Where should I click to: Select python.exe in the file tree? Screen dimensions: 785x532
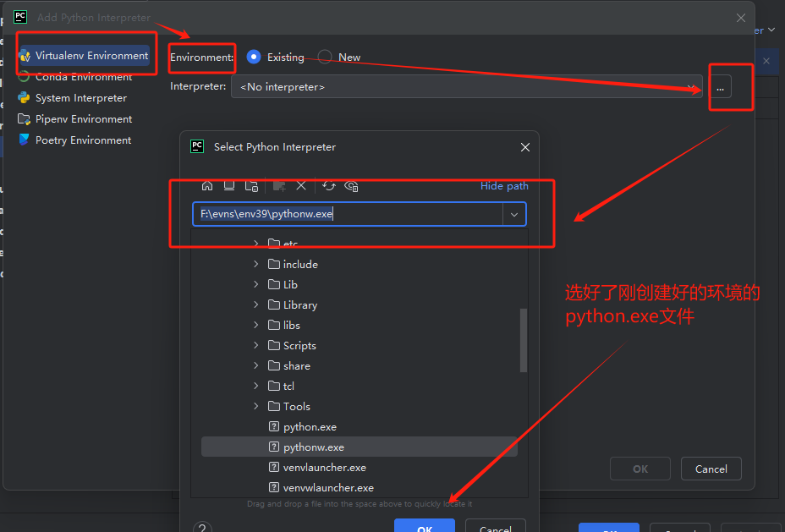pos(360,426)
